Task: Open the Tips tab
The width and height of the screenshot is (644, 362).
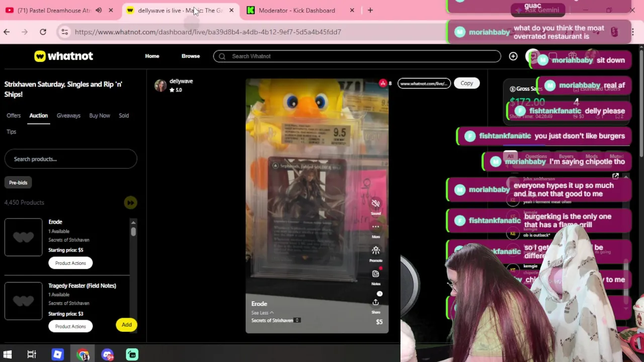Action: (x=11, y=132)
